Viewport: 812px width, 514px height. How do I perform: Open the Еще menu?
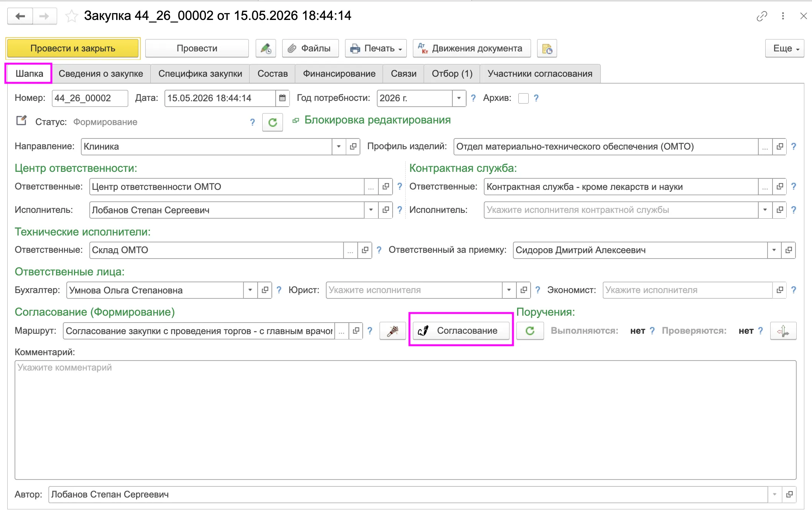click(784, 48)
